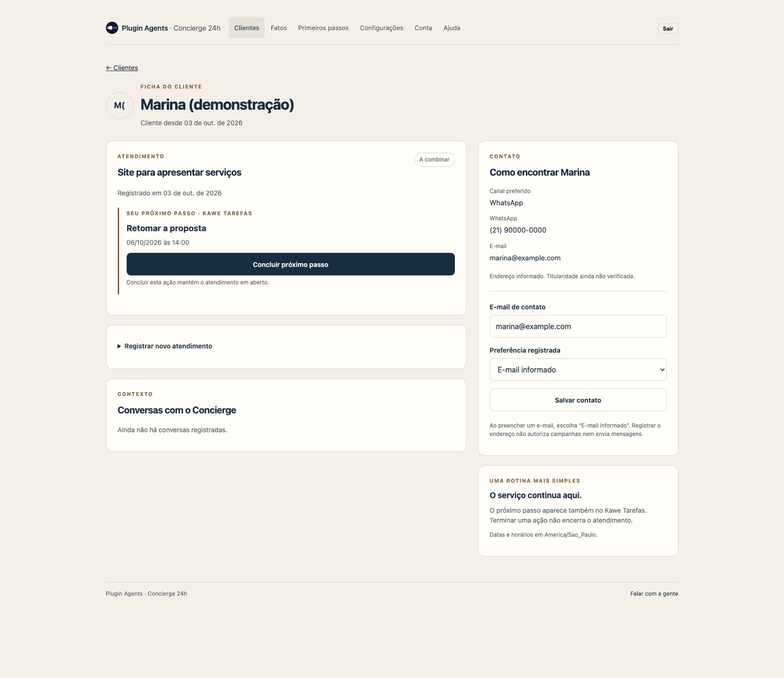Click the Sair button
Image resolution: width=784 pixels, height=678 pixels.
[x=668, y=29]
